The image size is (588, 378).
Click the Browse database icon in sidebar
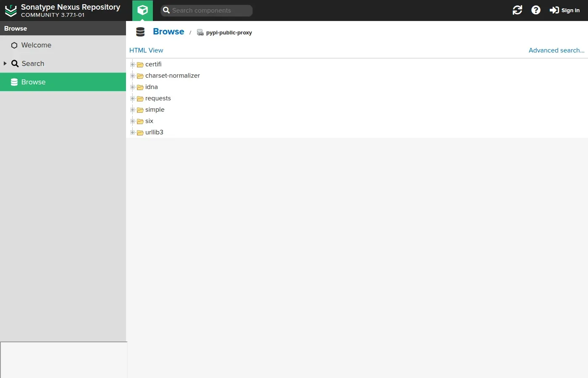coord(14,82)
